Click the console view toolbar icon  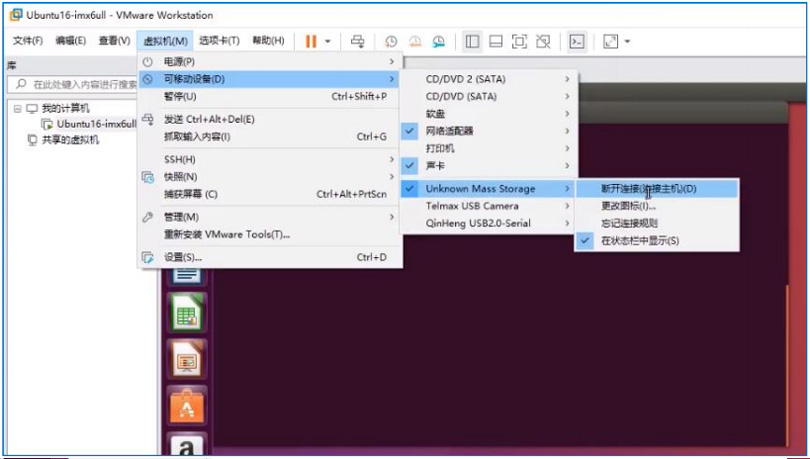coord(577,41)
